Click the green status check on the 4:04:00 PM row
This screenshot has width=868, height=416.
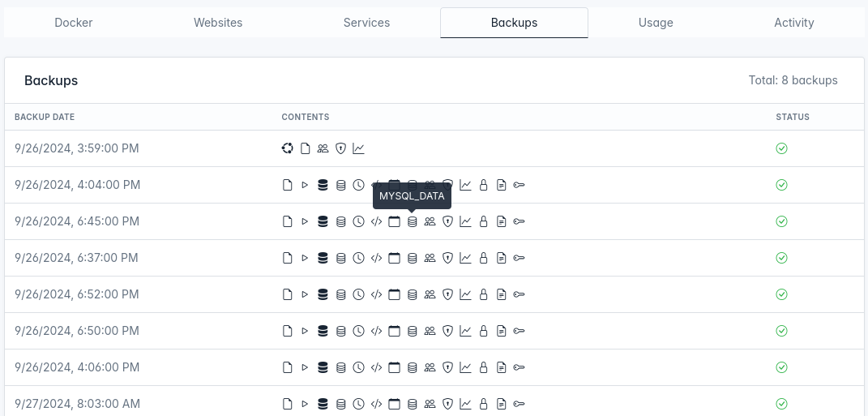(x=781, y=185)
